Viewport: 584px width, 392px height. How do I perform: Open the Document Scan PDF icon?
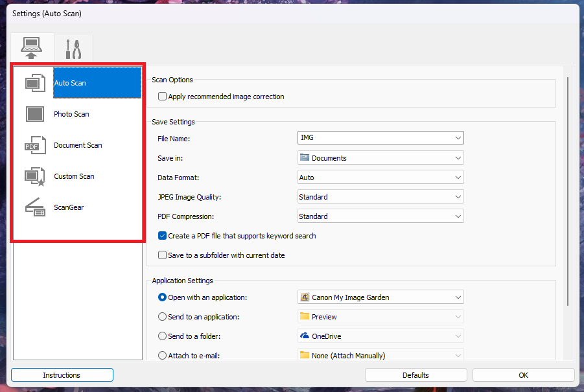click(35, 145)
